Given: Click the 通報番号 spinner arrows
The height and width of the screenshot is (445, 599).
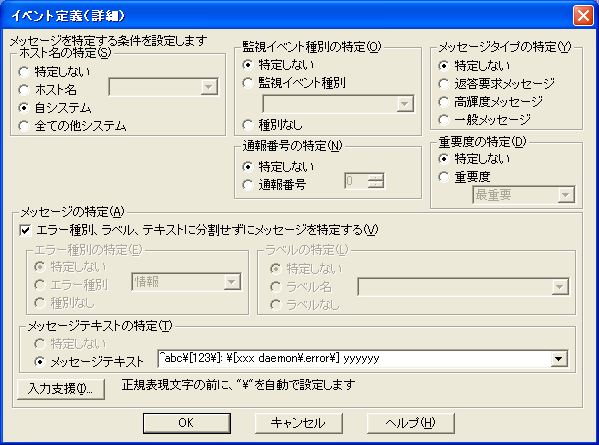Looking at the screenshot, I should point(376,181).
